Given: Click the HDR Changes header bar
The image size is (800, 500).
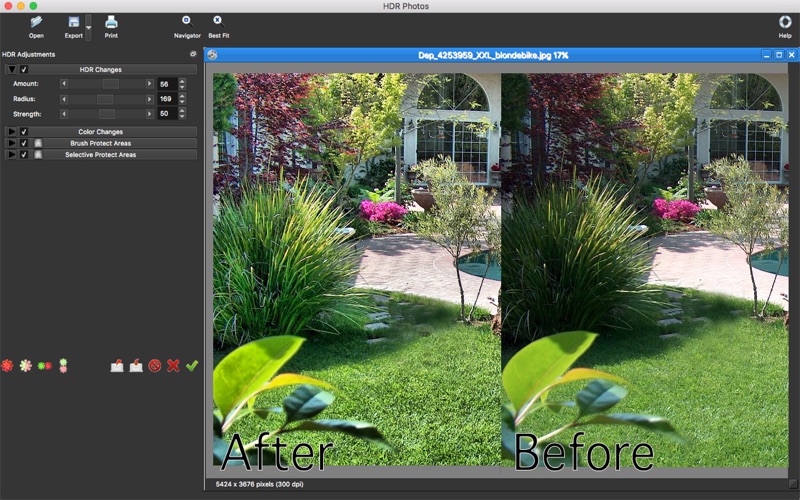Looking at the screenshot, I should click(x=101, y=69).
